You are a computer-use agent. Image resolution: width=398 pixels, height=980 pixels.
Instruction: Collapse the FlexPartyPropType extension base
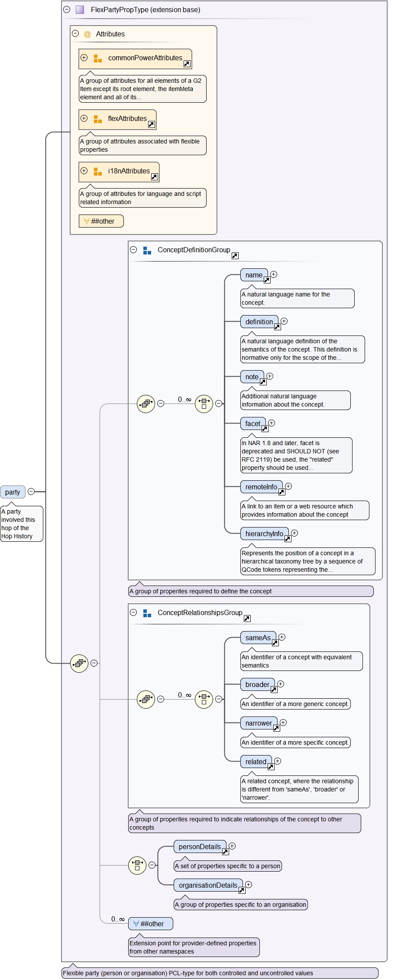(x=67, y=10)
